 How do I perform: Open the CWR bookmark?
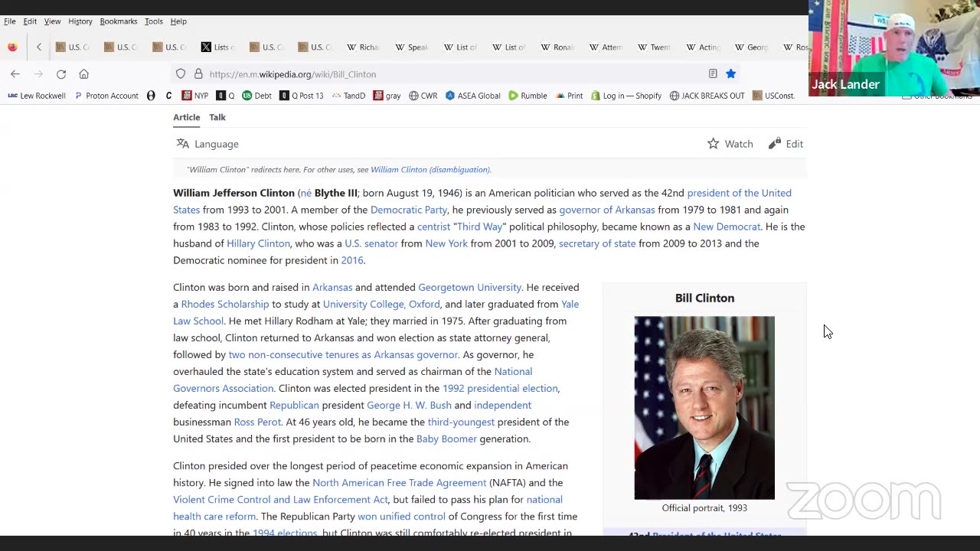point(423,96)
